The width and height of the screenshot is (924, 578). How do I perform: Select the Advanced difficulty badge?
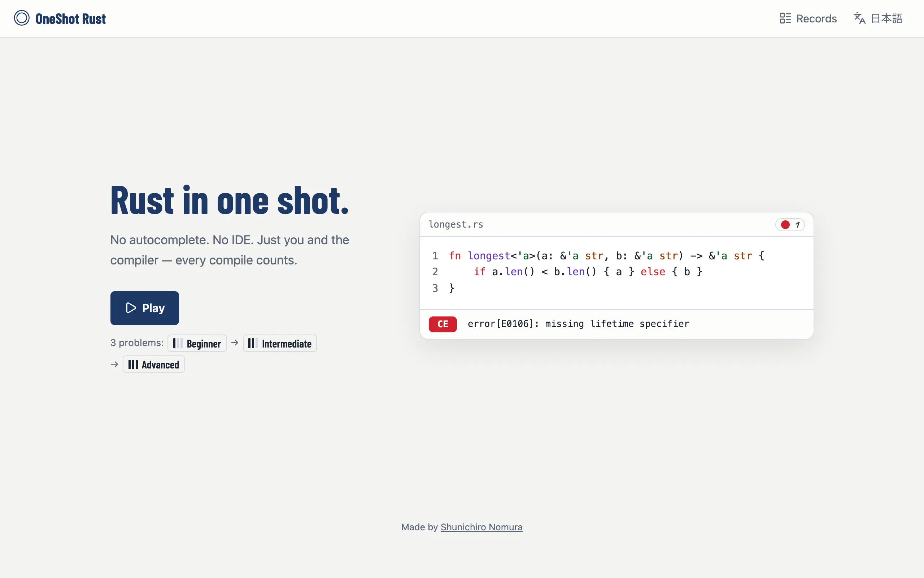tap(153, 364)
